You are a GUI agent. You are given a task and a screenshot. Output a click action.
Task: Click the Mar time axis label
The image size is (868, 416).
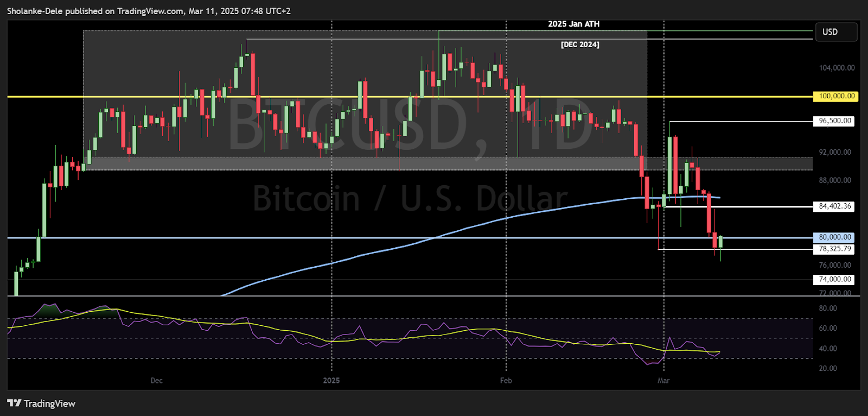pos(663,380)
